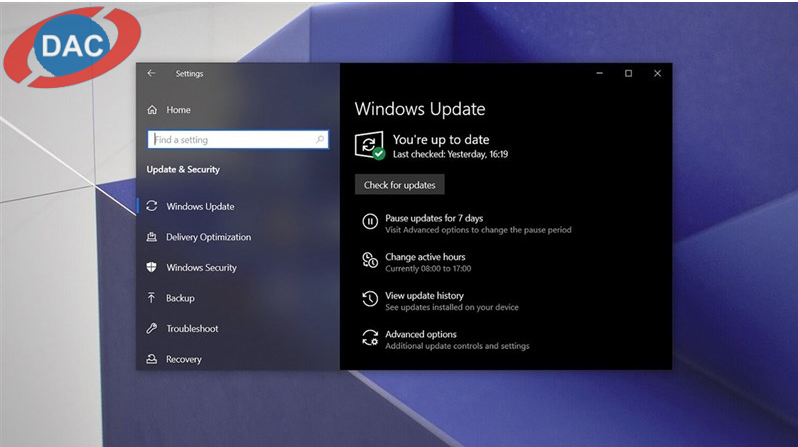The image size is (798, 447).
Task: Click the back arrow in Settings
Action: (x=151, y=73)
